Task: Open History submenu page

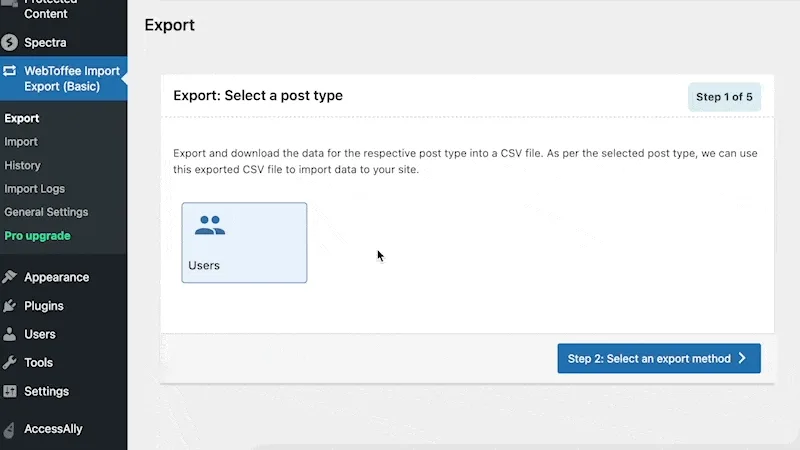Action: 22,165
